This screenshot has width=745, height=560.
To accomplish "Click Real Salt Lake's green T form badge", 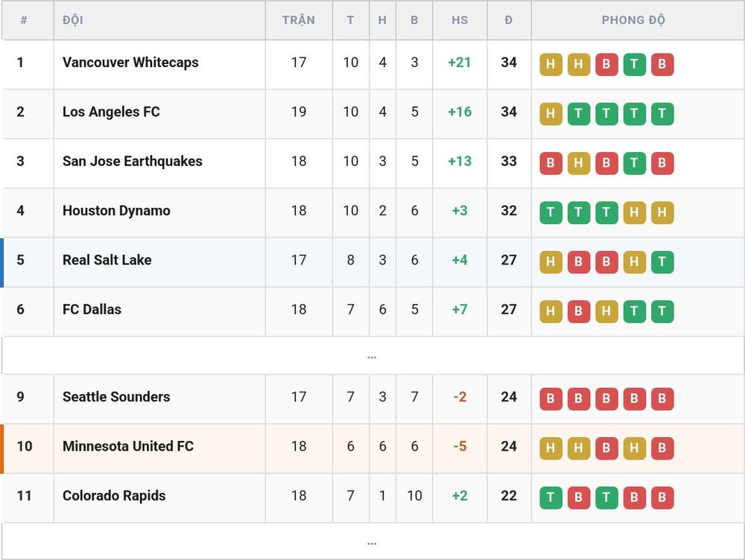I will (662, 261).
